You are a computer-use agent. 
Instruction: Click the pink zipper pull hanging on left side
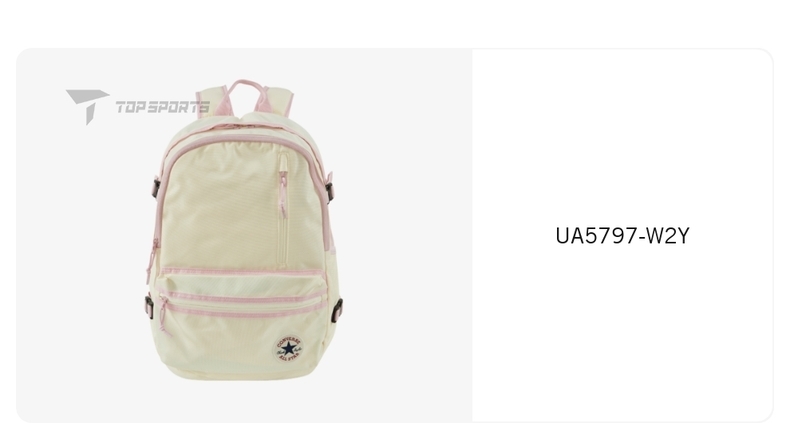click(152, 259)
